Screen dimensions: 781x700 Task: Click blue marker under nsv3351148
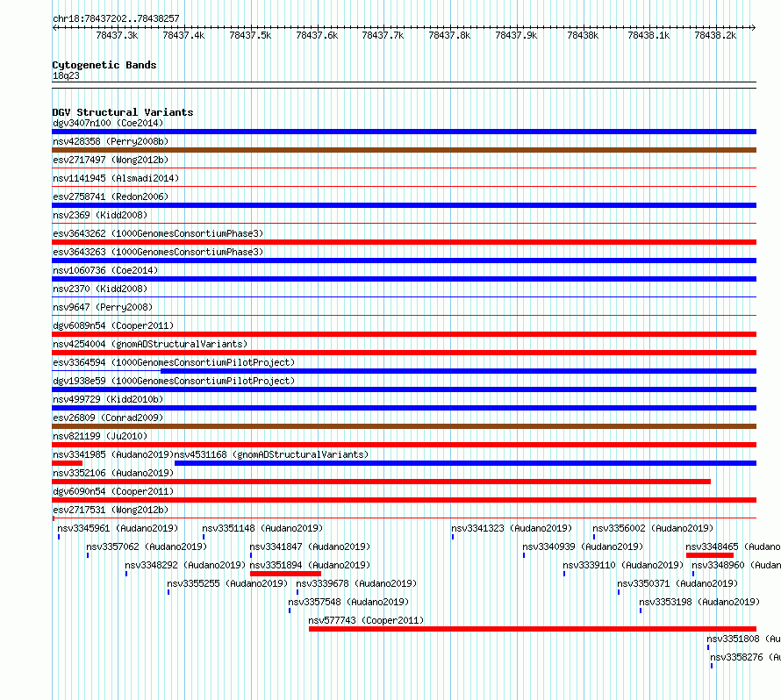204,537
